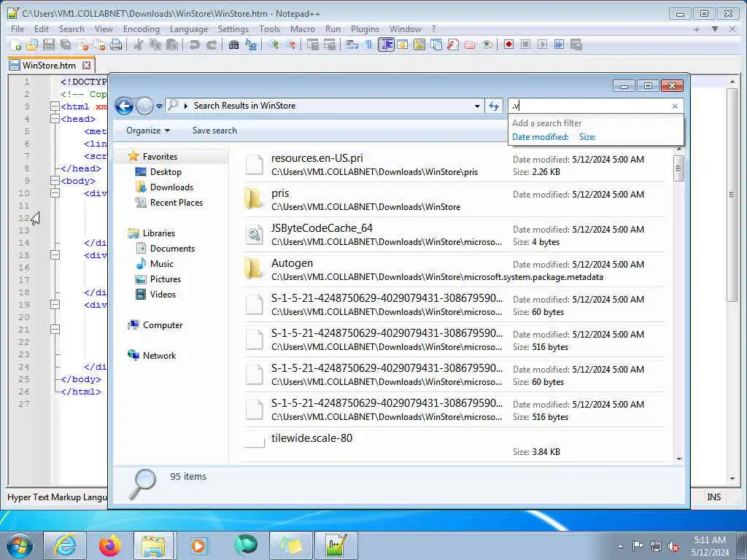Toggle Show All Characters pilcrow icon
This screenshot has width=747, height=560.
pyautogui.click(x=368, y=44)
